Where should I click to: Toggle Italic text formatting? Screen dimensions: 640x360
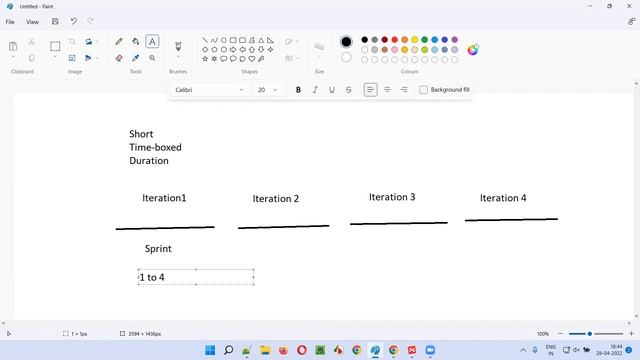[x=315, y=90]
